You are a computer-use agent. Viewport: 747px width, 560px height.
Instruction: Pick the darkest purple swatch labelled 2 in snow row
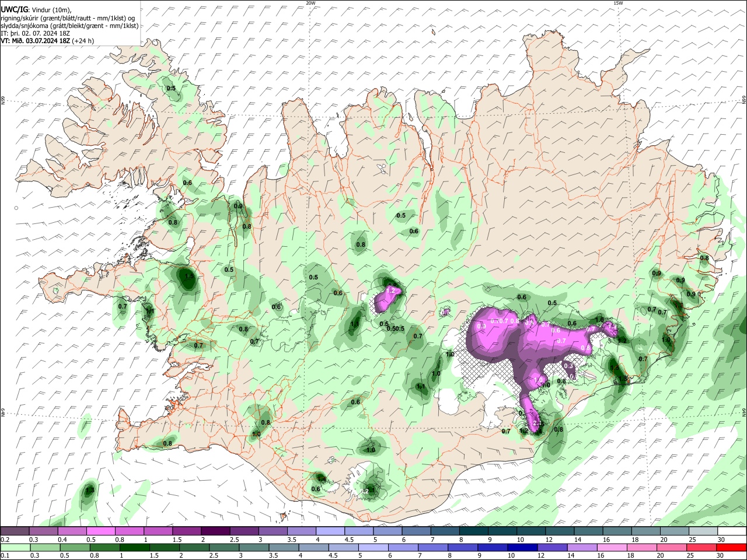click(215, 531)
